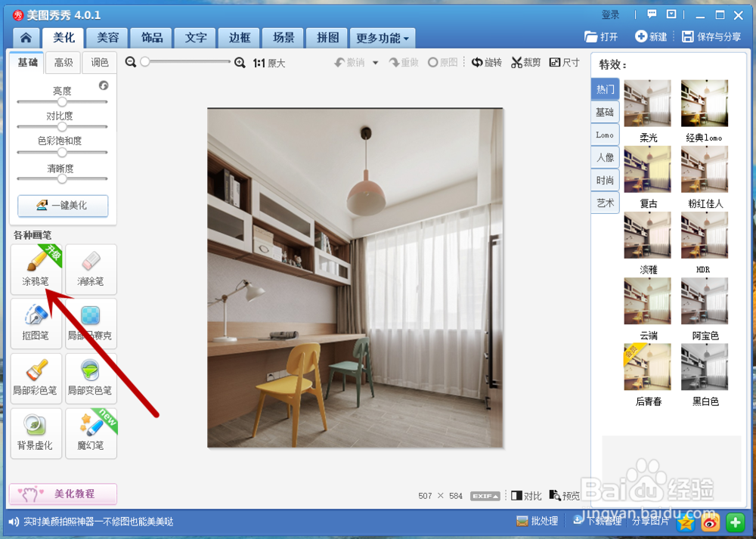Click the 预览 preview button
The height and width of the screenshot is (539, 756).
click(x=565, y=496)
